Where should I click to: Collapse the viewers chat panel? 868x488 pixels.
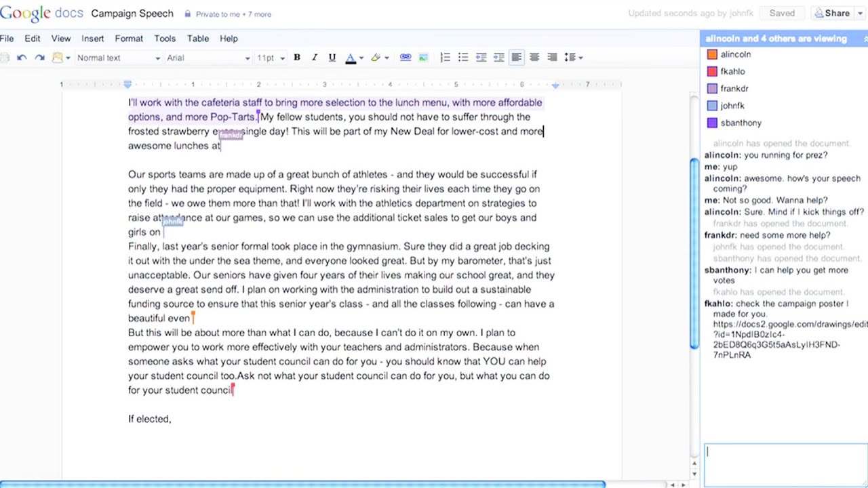tap(865, 39)
